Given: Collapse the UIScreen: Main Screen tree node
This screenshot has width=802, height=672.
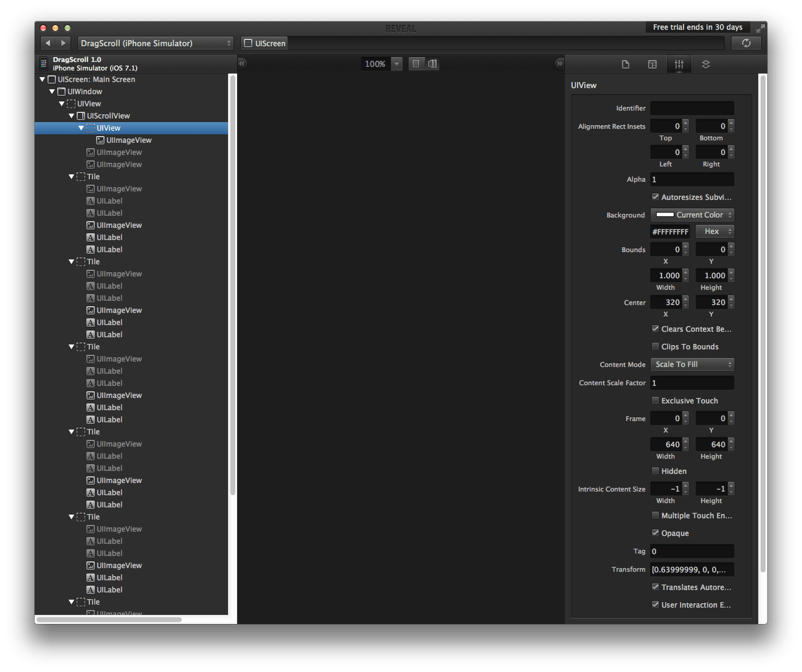Looking at the screenshot, I should click(42, 80).
